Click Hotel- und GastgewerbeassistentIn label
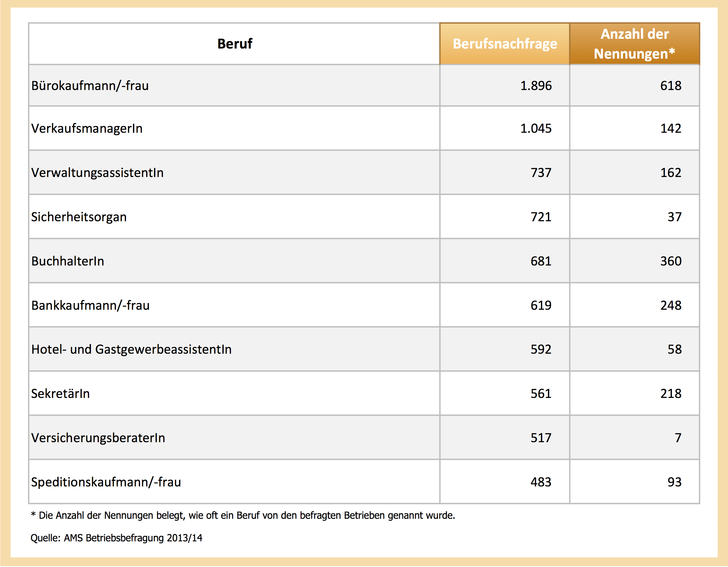The height and width of the screenshot is (567, 728). [131, 349]
